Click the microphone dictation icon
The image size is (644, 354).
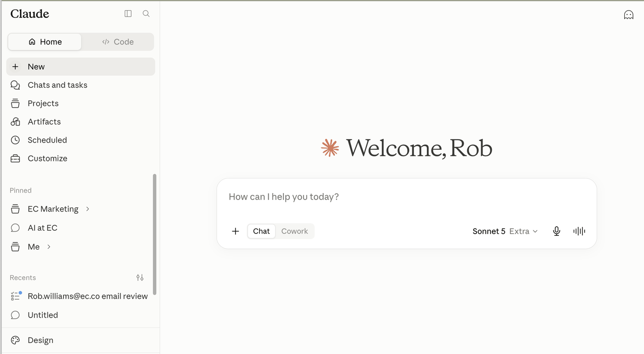(x=557, y=231)
